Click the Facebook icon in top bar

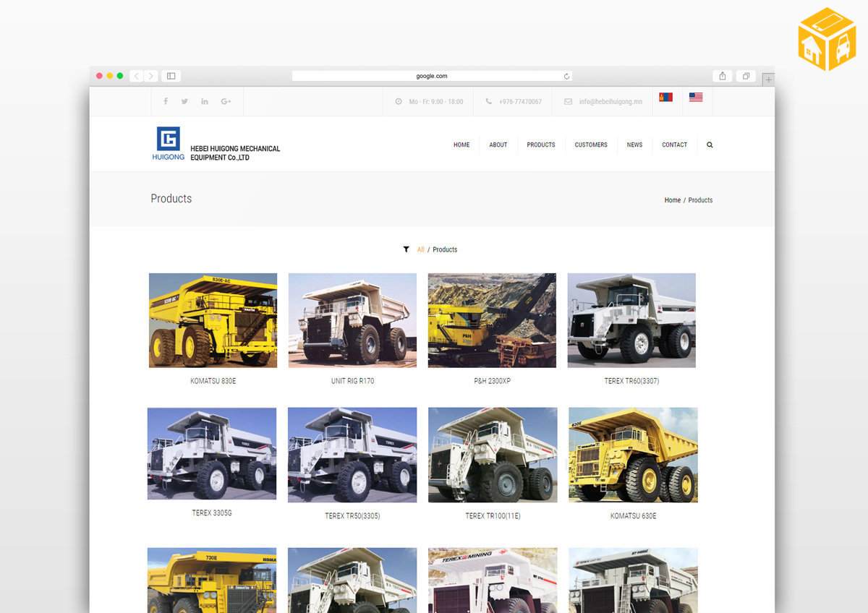[166, 101]
